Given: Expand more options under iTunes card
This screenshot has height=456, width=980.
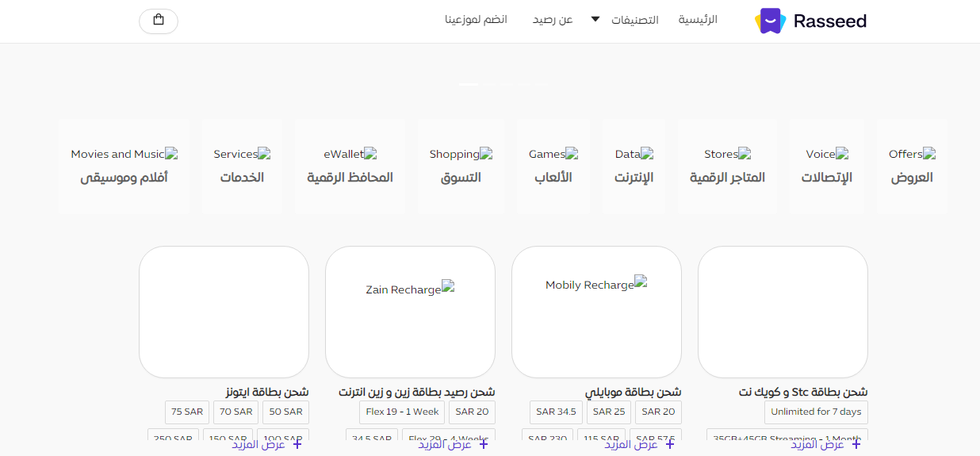Looking at the screenshot, I should point(266,445).
